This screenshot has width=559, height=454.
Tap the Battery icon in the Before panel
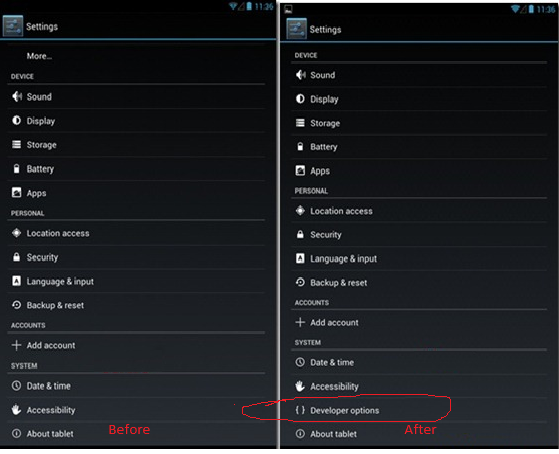[16, 169]
